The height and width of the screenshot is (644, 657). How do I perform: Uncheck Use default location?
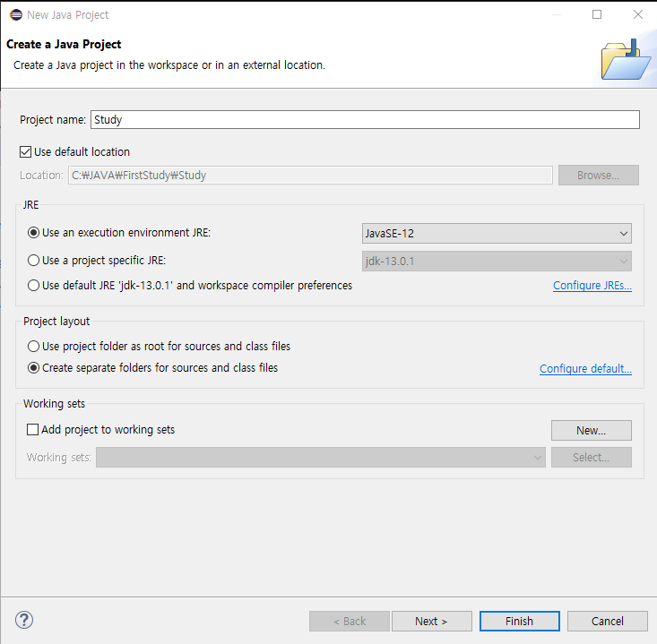pos(26,151)
